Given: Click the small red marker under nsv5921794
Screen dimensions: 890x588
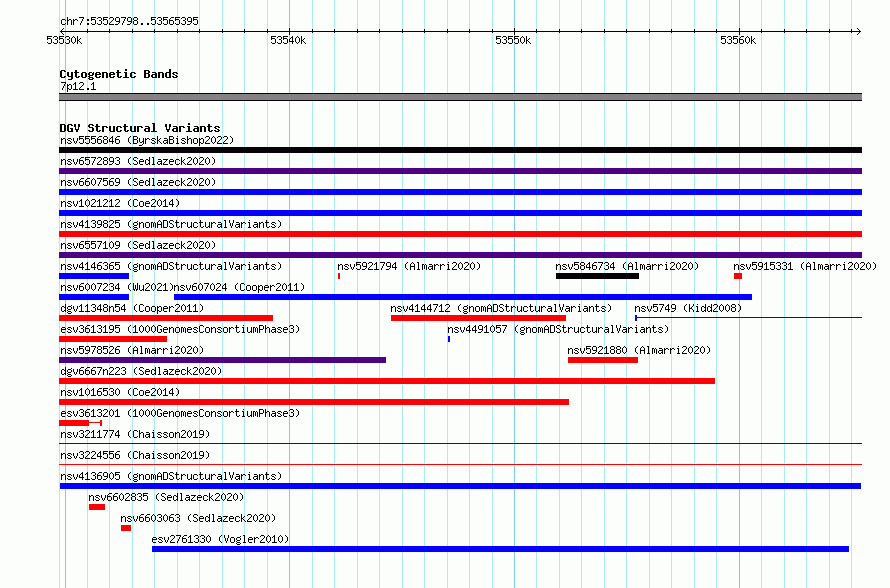Looking at the screenshot, I should coord(339,276).
